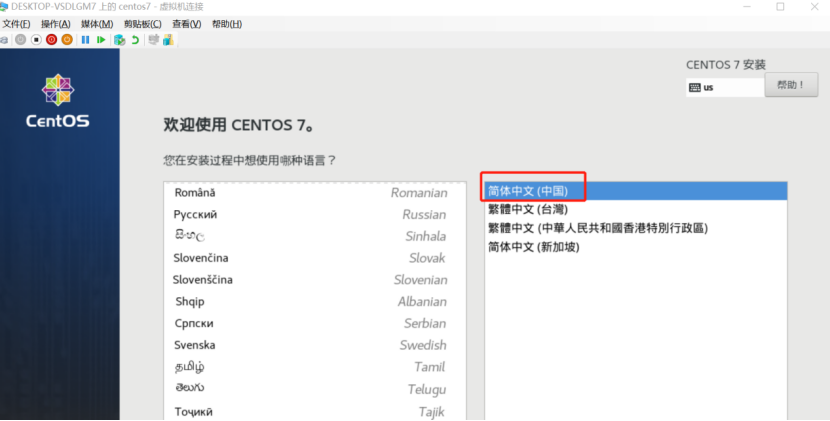Image resolution: width=830 pixels, height=421 pixels.
Task: Choose Тоҷикӣ (Tajik) language
Action: [315, 411]
